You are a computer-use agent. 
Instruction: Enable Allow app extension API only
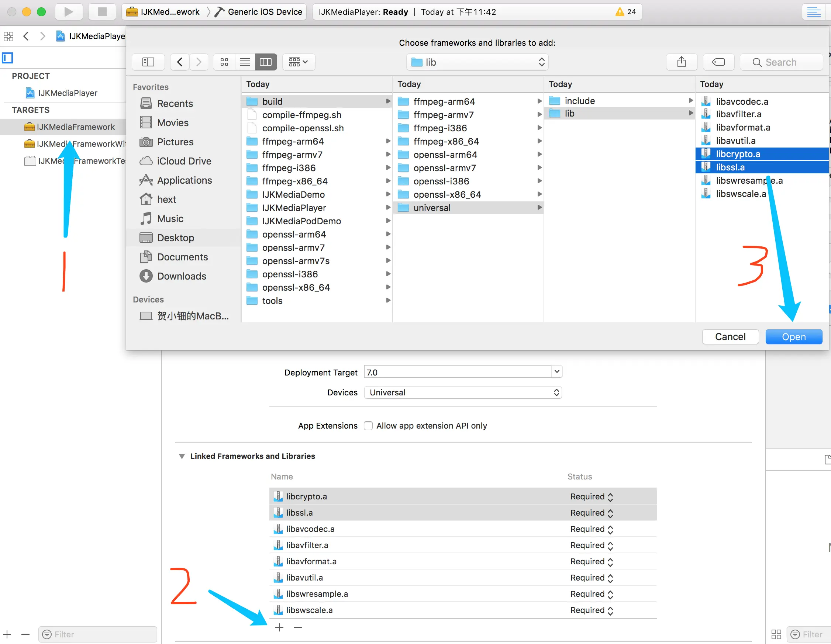tap(368, 426)
